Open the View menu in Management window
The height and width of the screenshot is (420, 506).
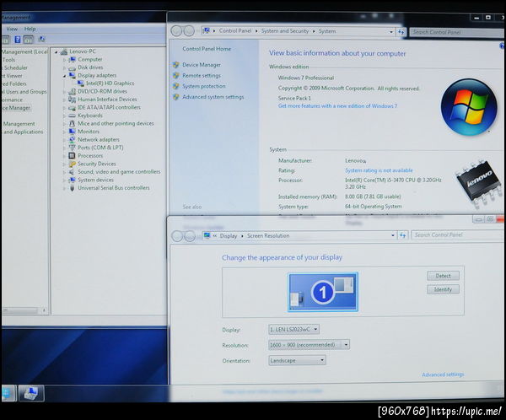tap(12, 29)
